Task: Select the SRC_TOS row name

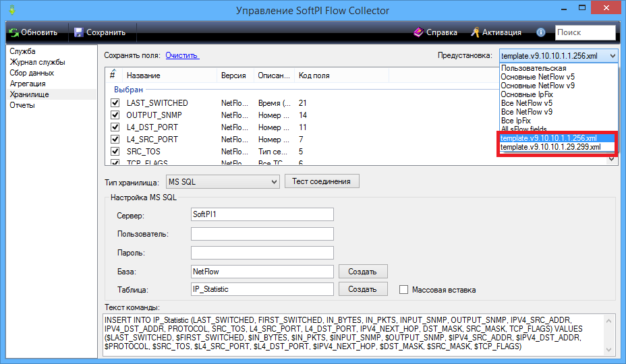Action: (143, 151)
